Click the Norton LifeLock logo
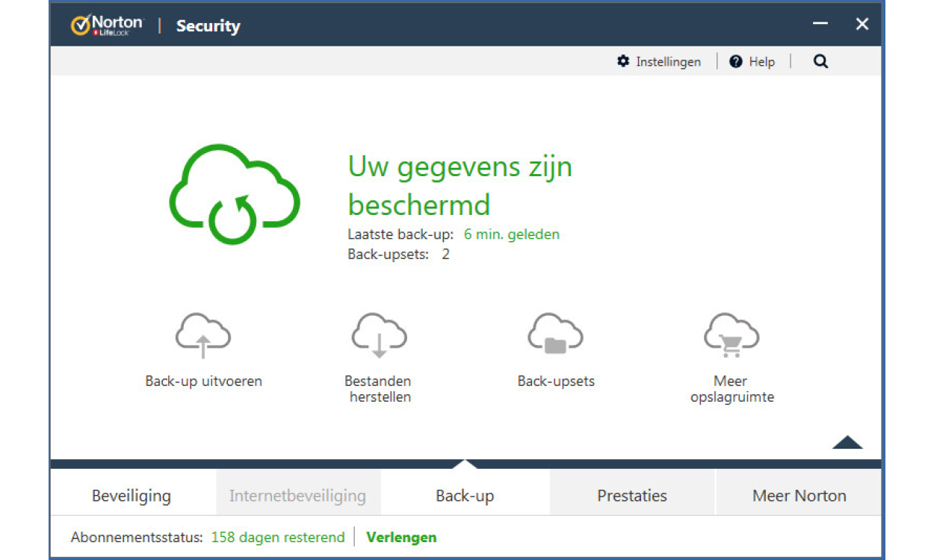The image size is (934, 560). coord(108,26)
